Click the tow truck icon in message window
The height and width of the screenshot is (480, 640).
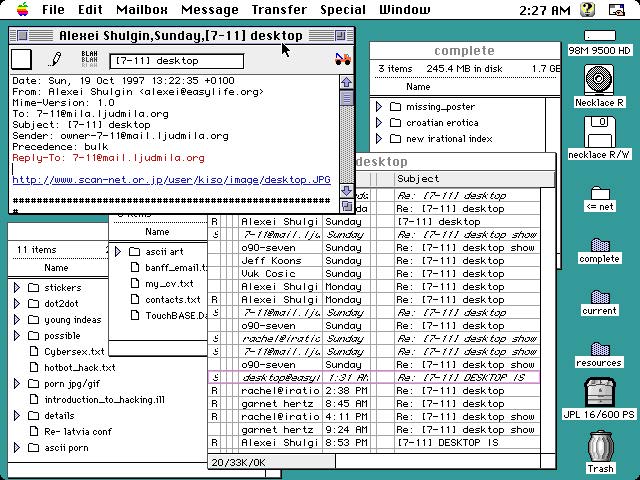(343, 60)
